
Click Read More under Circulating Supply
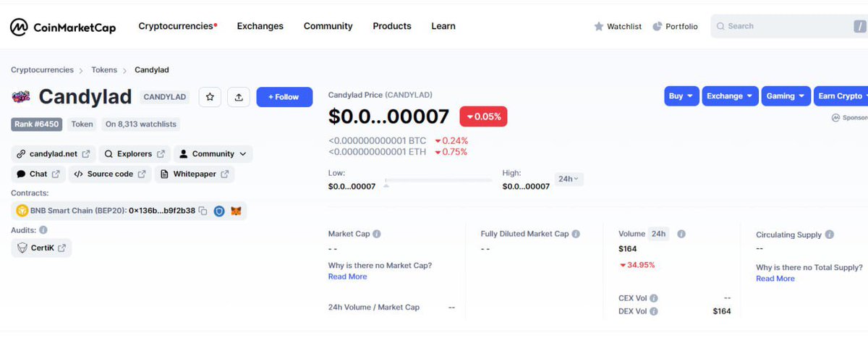775,279
